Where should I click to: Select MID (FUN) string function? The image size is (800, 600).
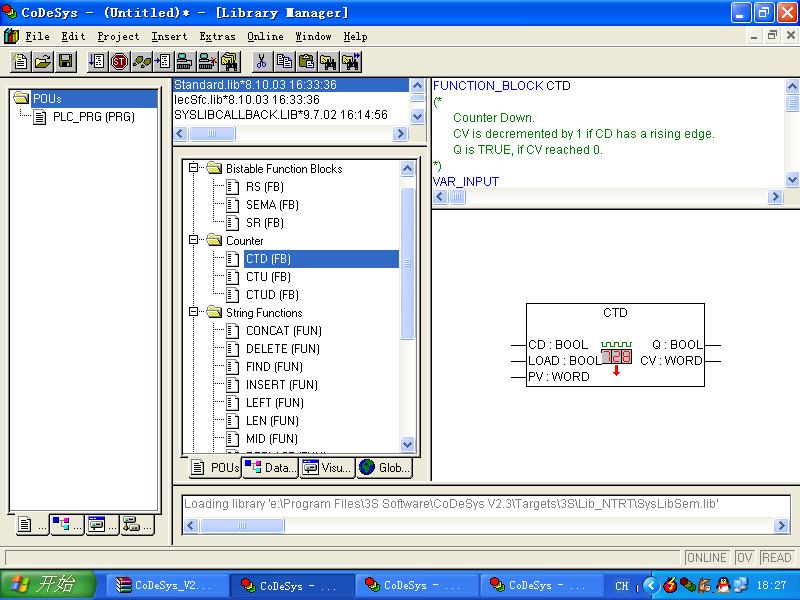272,438
